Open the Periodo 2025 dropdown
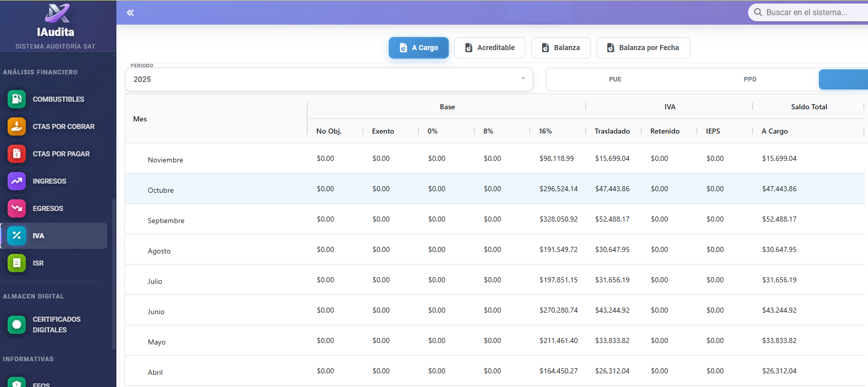Viewport: 868px width, 387px height. (x=328, y=79)
